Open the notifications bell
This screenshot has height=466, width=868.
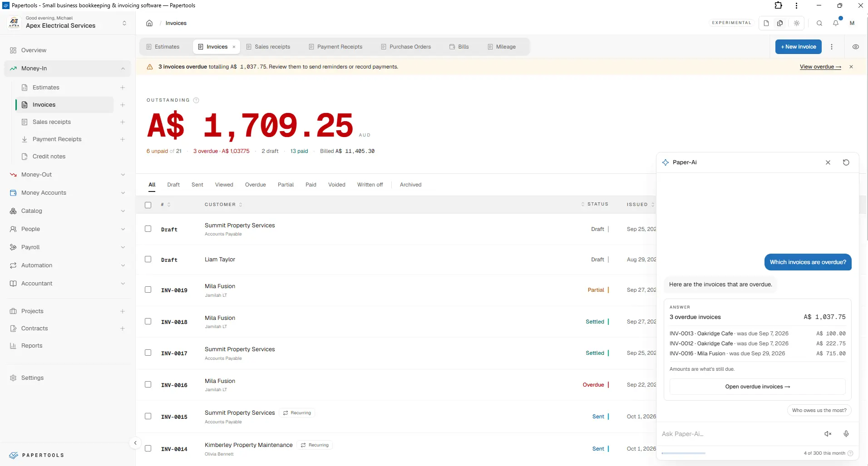tap(836, 23)
